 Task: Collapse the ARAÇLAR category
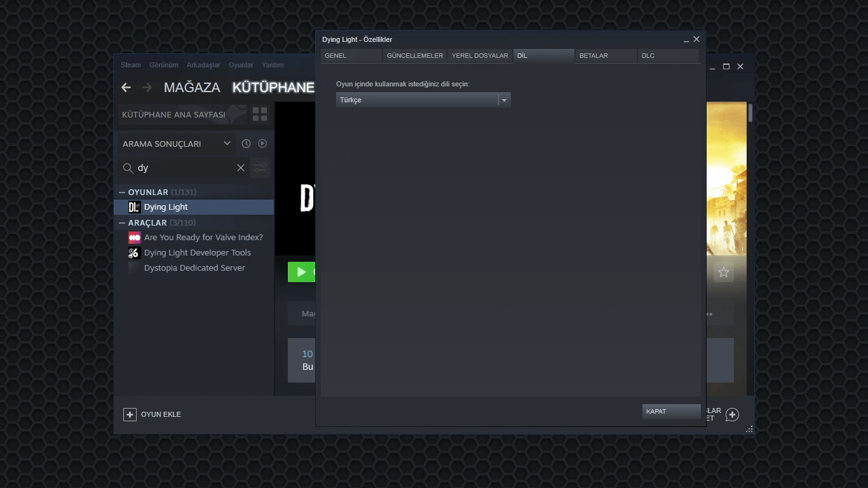coord(122,222)
